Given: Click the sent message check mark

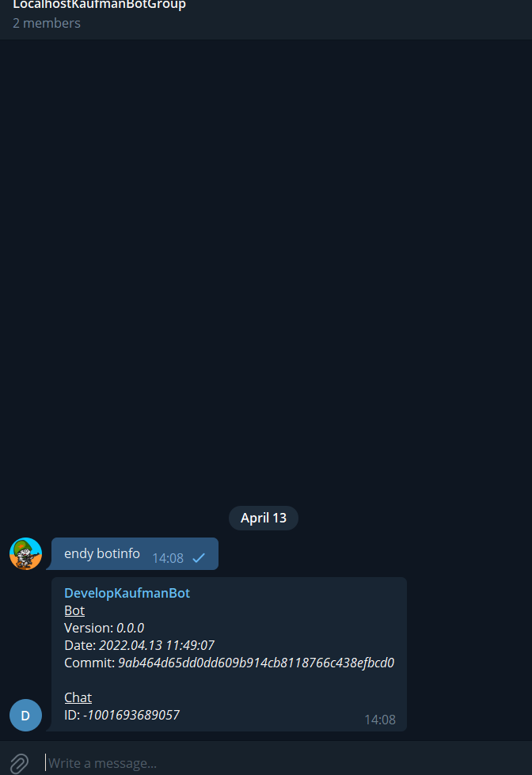Looking at the screenshot, I should pos(199,558).
